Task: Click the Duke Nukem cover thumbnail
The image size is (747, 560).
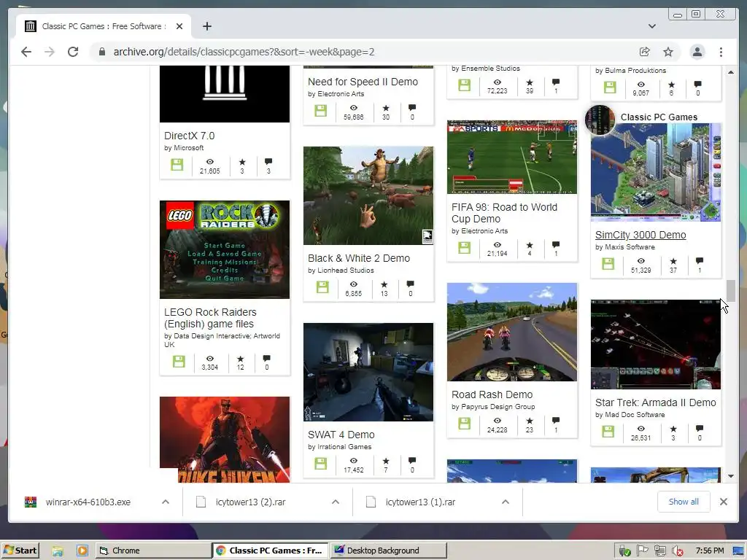Action: click(225, 439)
